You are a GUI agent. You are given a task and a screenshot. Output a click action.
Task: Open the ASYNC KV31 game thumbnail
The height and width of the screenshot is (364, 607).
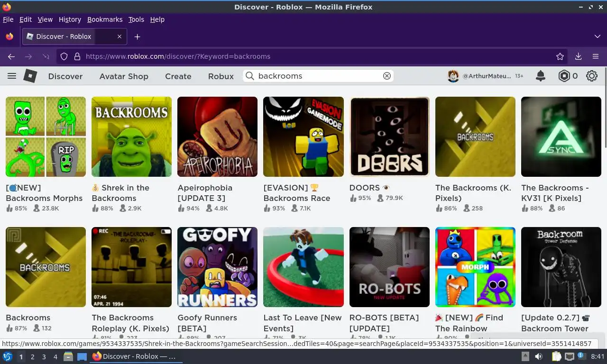coord(561,136)
